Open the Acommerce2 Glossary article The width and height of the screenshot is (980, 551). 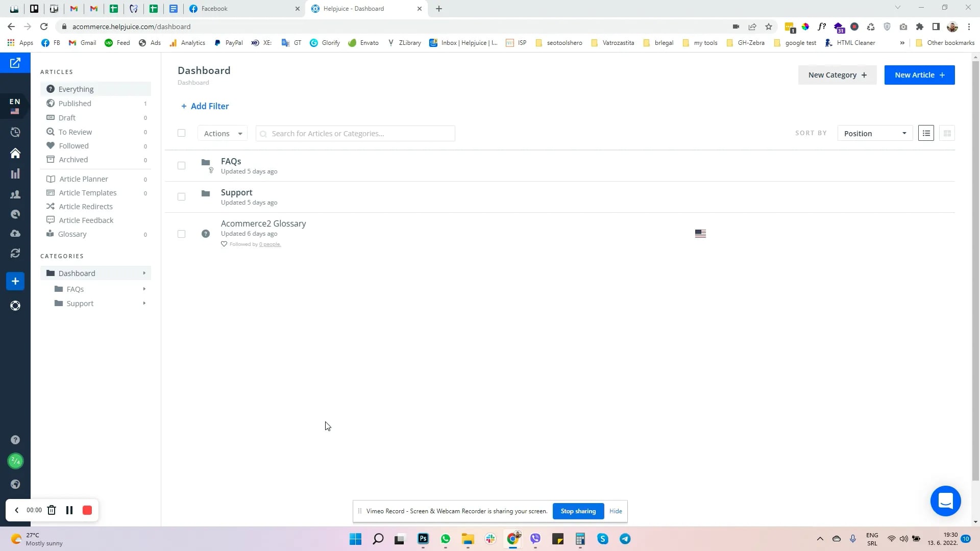tap(263, 223)
